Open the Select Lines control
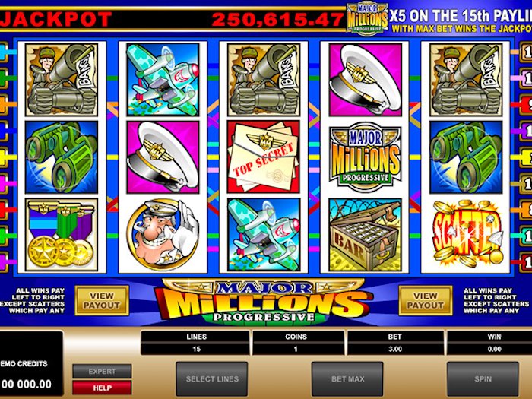 212,378
